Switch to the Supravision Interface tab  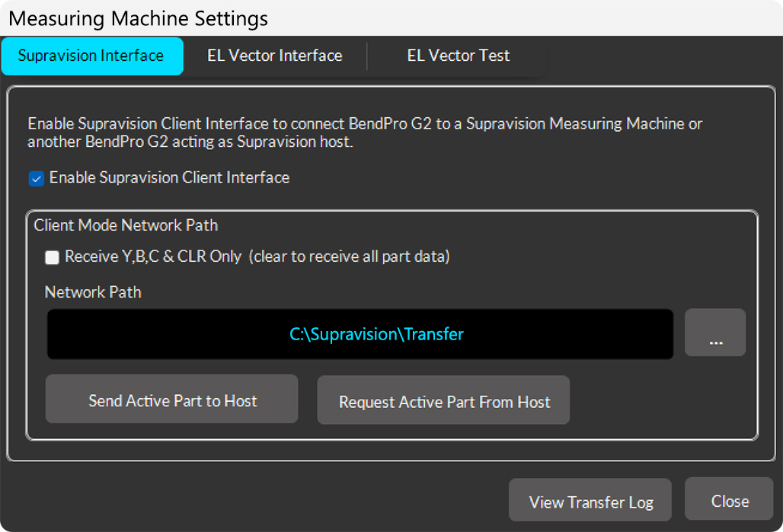coord(92,56)
